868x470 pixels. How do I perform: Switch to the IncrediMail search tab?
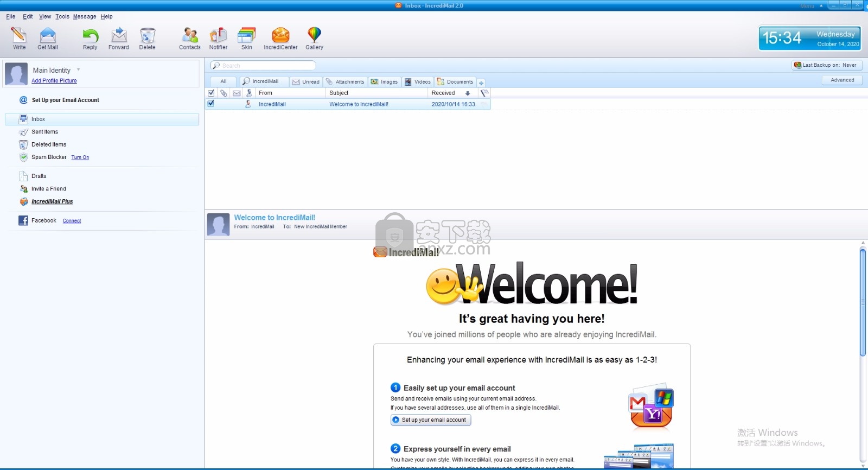click(x=265, y=81)
